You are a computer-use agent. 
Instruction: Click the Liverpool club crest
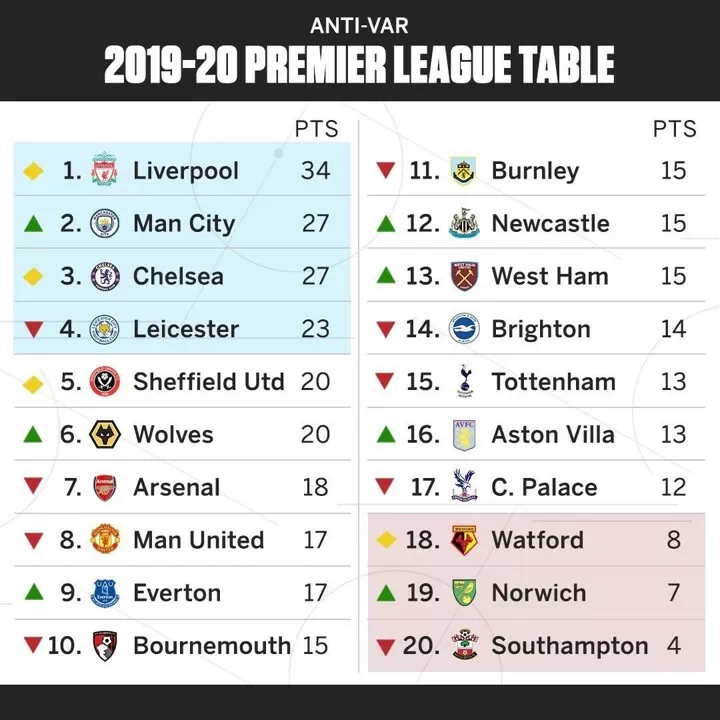(x=105, y=169)
